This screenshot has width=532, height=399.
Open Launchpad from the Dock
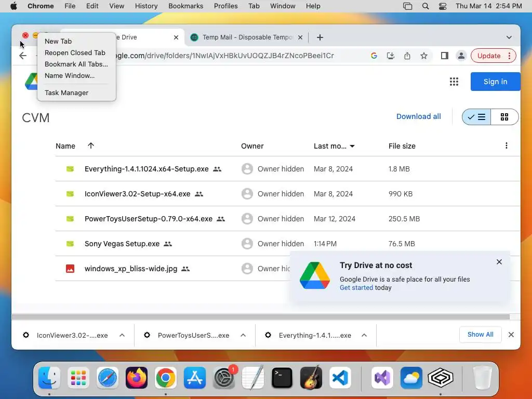pos(78,378)
